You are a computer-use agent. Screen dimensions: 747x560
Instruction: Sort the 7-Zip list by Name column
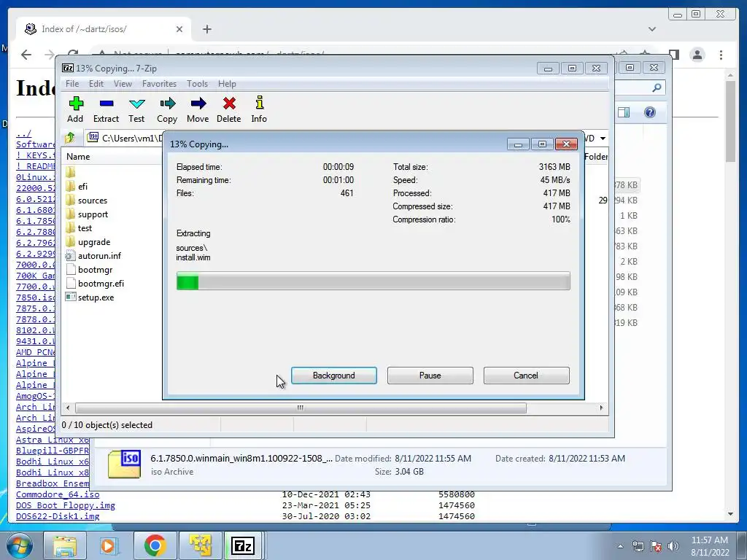78,157
